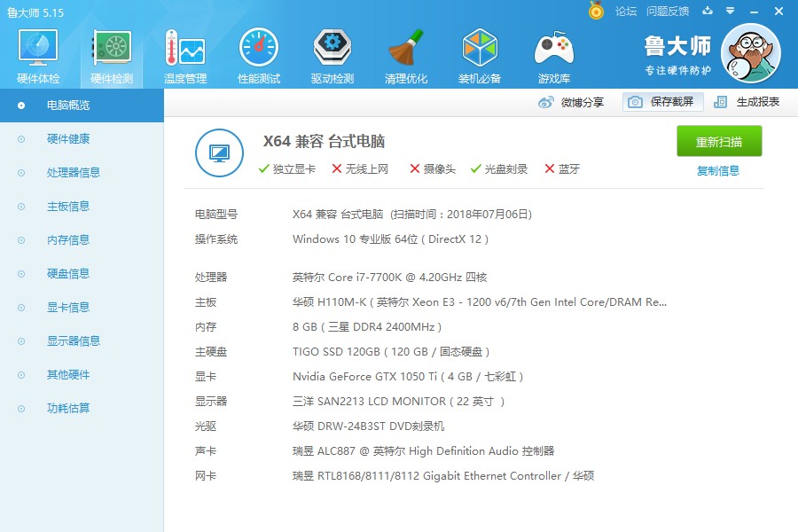This screenshot has height=532, width=798.
Task: Click the Lu Dashi avatar portrait
Action: 750,53
